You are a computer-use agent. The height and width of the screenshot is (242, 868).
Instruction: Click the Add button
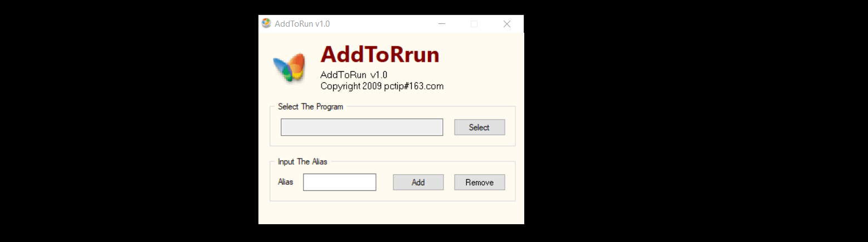pyautogui.click(x=418, y=182)
